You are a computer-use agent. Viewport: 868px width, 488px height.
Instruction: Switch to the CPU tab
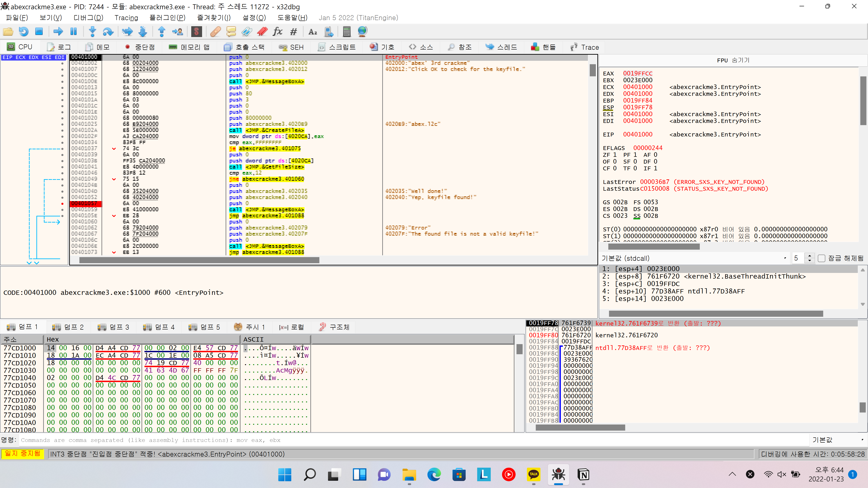click(20, 47)
